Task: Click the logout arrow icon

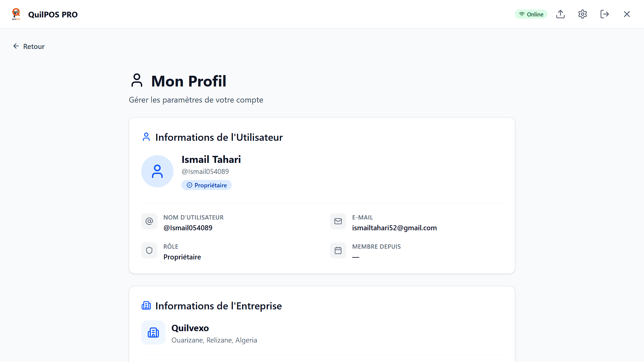Action: pyautogui.click(x=605, y=14)
